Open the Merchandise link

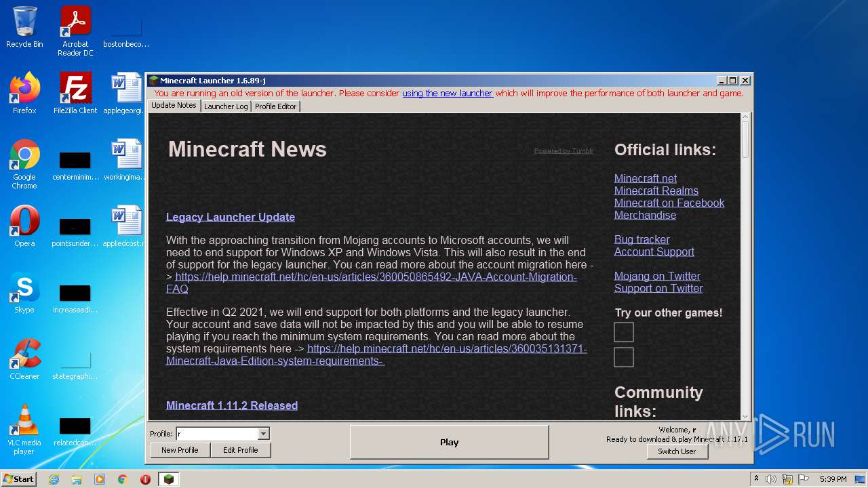tap(645, 215)
